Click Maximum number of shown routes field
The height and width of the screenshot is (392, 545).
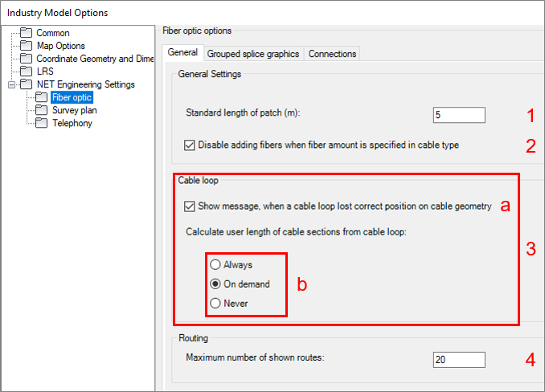[459, 360]
